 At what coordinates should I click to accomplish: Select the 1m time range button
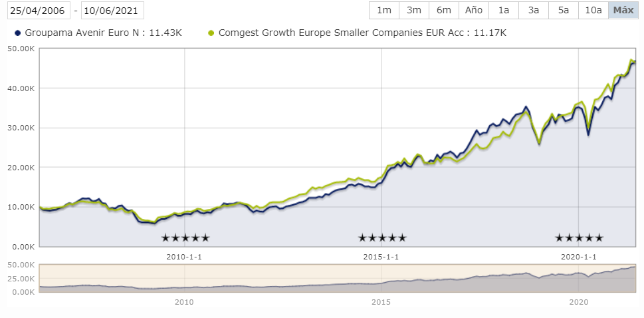[384, 11]
